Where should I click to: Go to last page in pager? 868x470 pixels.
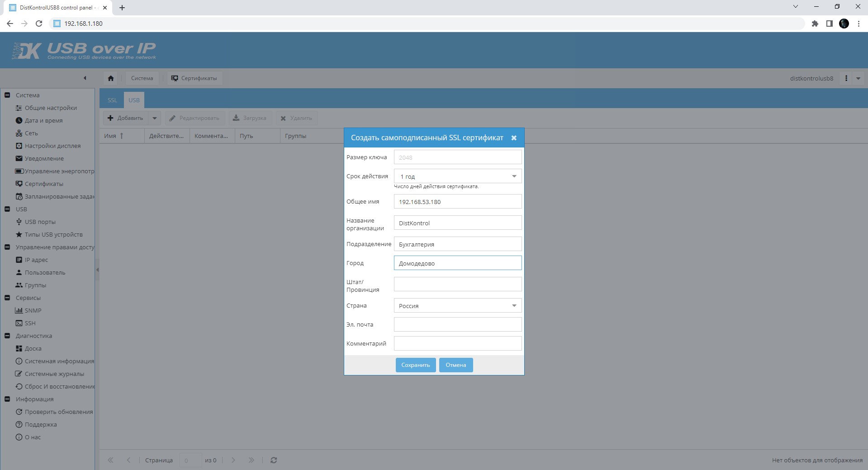coord(251,460)
